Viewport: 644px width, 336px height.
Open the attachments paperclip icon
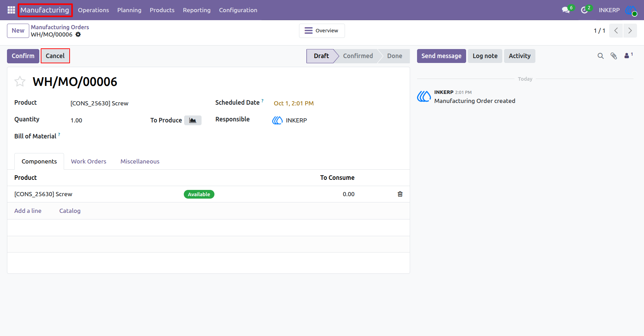click(614, 56)
